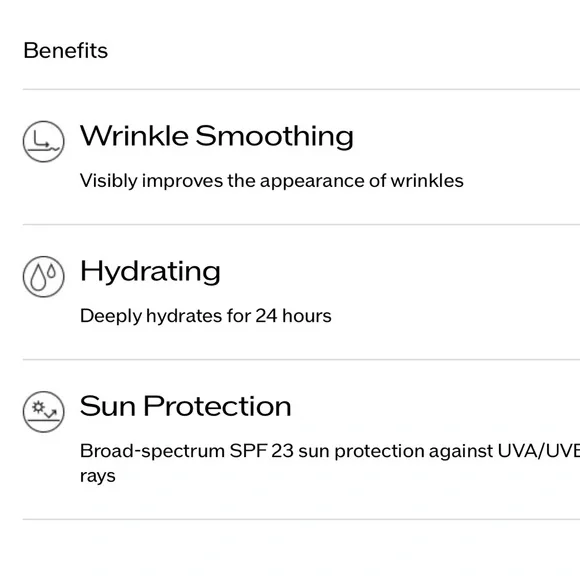
Task: Click the Benefits section title
Action: tap(66, 50)
